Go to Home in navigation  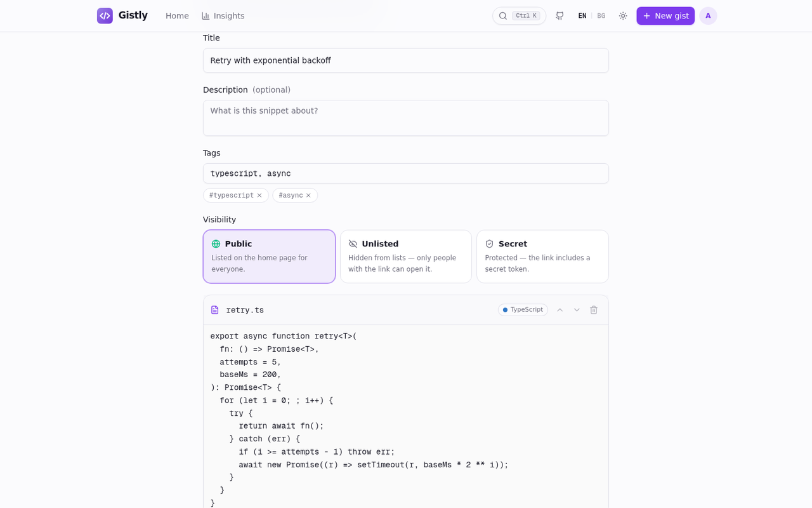coord(177,16)
